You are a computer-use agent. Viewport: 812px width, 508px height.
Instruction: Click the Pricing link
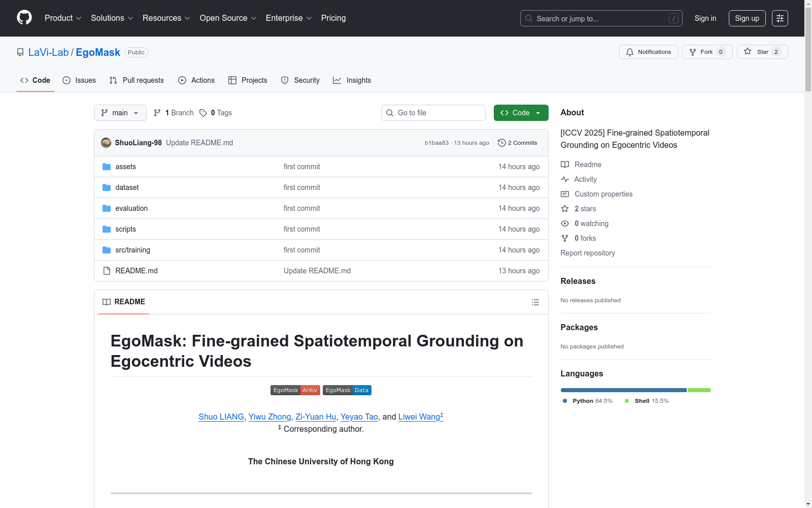(x=333, y=18)
